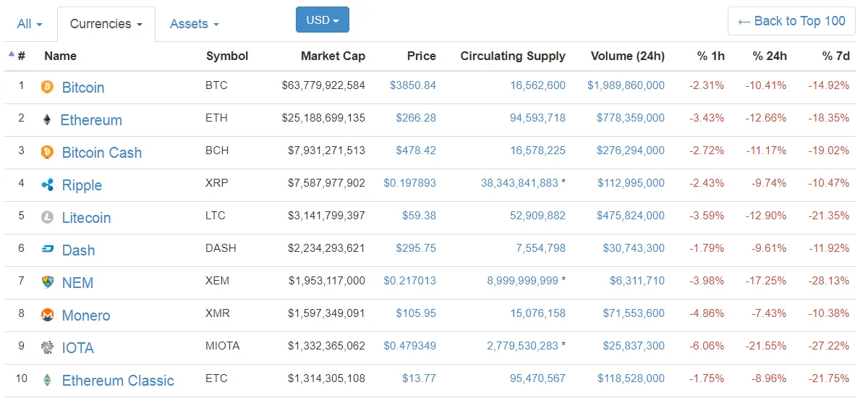868x398 pixels.
Task: Sort by % 24h column header
Action: point(770,56)
